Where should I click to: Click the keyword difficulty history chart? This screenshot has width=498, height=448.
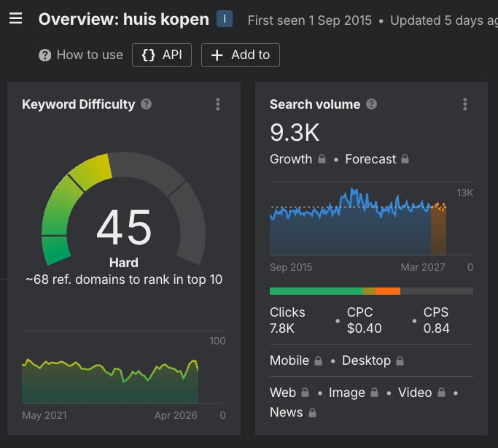coord(110,381)
